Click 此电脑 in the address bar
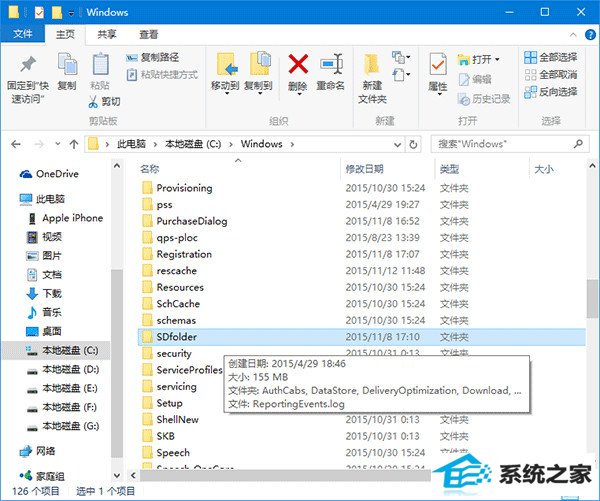The height and width of the screenshot is (501, 600). [x=131, y=144]
